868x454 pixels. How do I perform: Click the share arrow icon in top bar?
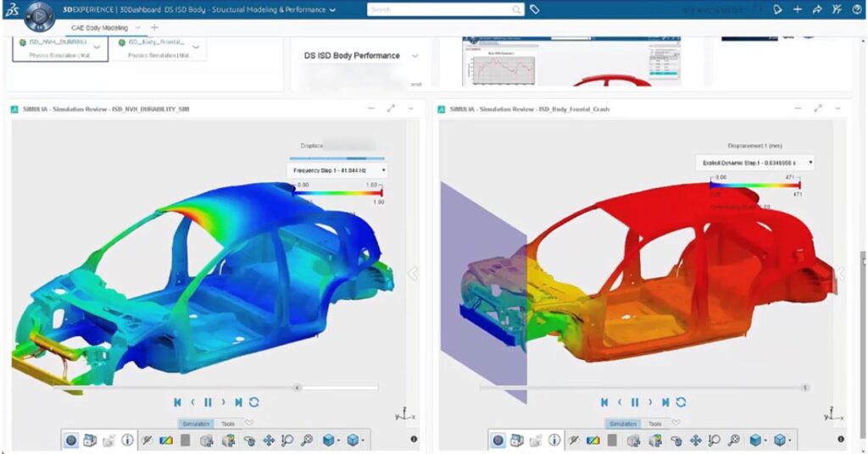click(817, 9)
